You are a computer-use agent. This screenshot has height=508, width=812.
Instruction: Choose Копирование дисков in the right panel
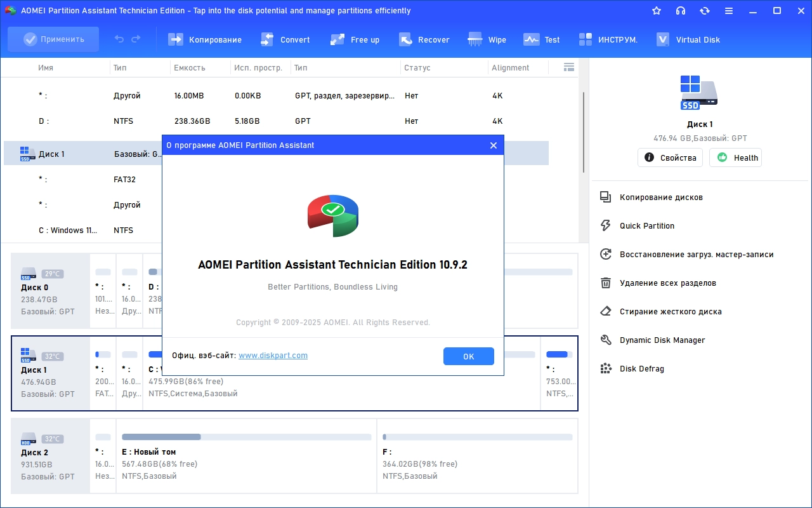click(x=652, y=197)
